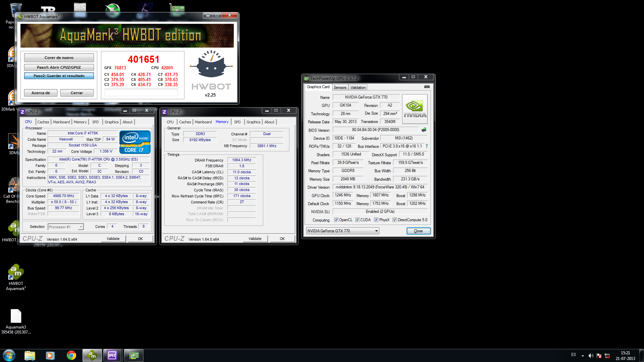Click the Driver Version field in GPU-Z
This screenshot has width=644, height=362.
380,187
